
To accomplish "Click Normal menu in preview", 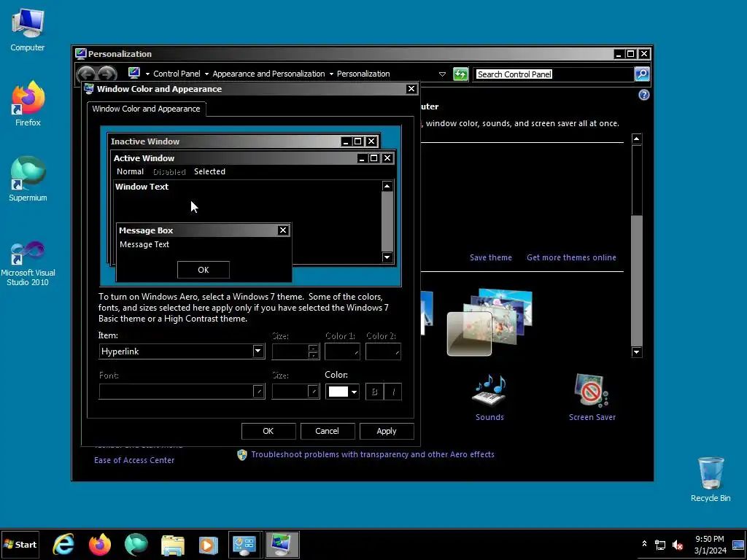I will pos(130,171).
